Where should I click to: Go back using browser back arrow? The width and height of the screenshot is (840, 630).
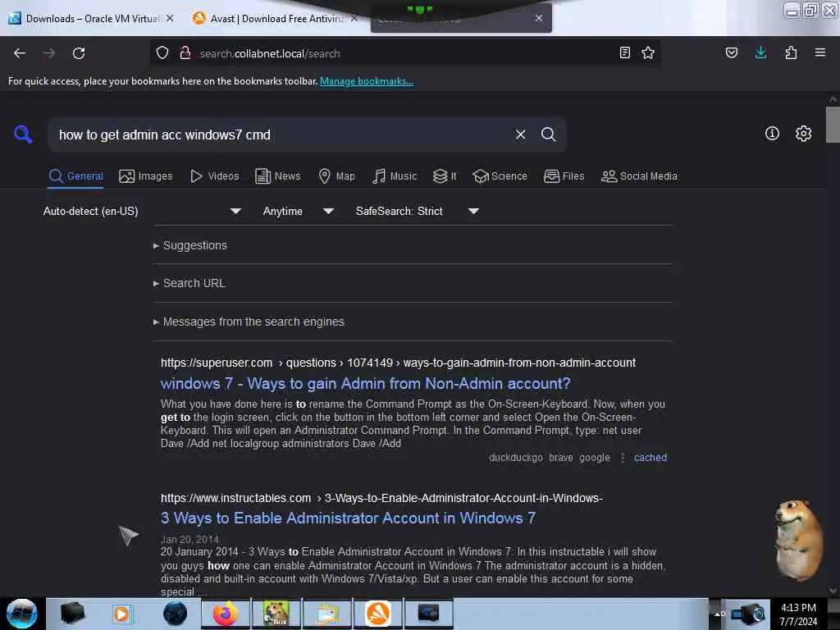[x=20, y=53]
